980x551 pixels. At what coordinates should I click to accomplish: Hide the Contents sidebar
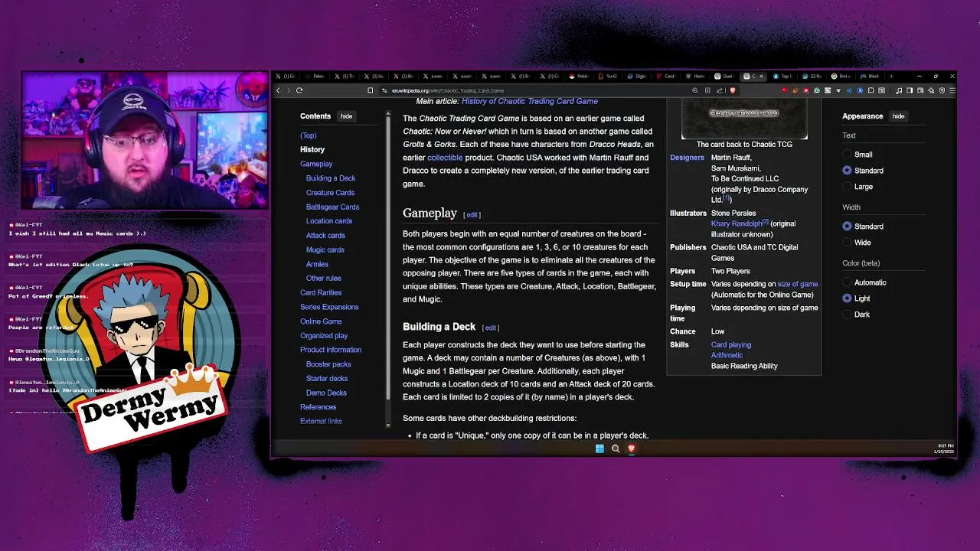[x=346, y=116]
